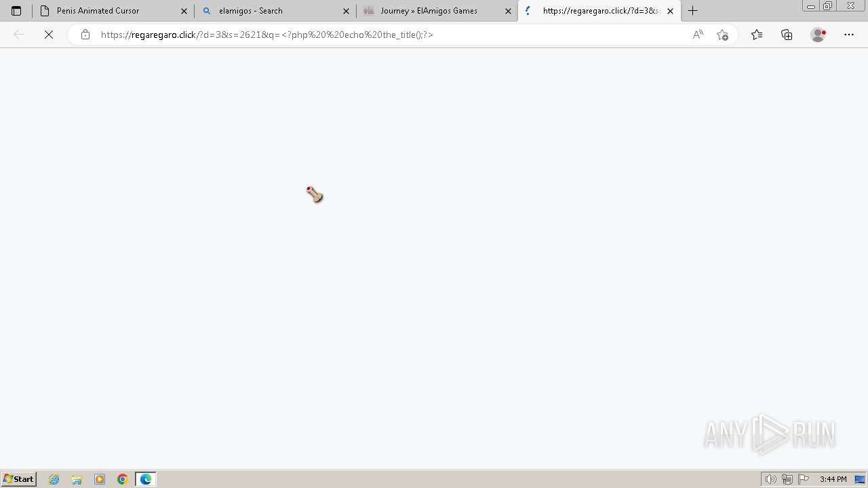Open the volume control tray icon
The image size is (868, 488).
(x=771, y=479)
